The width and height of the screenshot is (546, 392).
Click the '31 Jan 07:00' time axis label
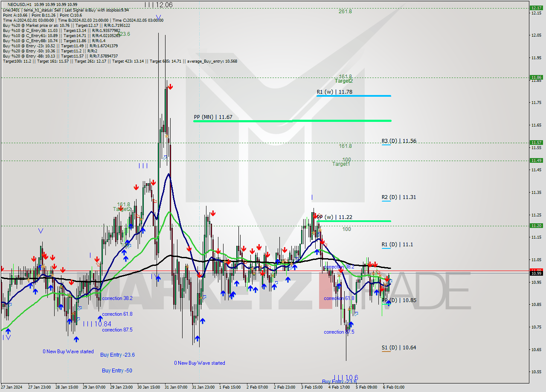pyautogui.click(x=176, y=387)
